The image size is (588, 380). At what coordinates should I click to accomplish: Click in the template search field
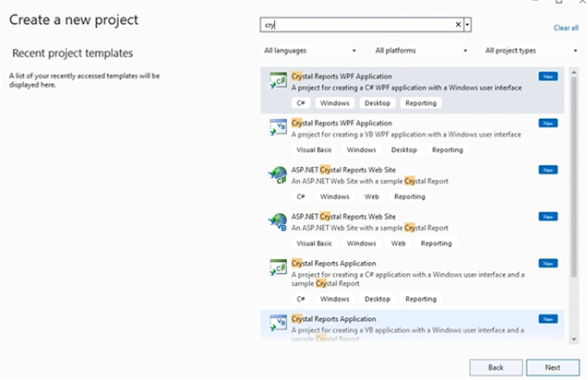[357, 25]
